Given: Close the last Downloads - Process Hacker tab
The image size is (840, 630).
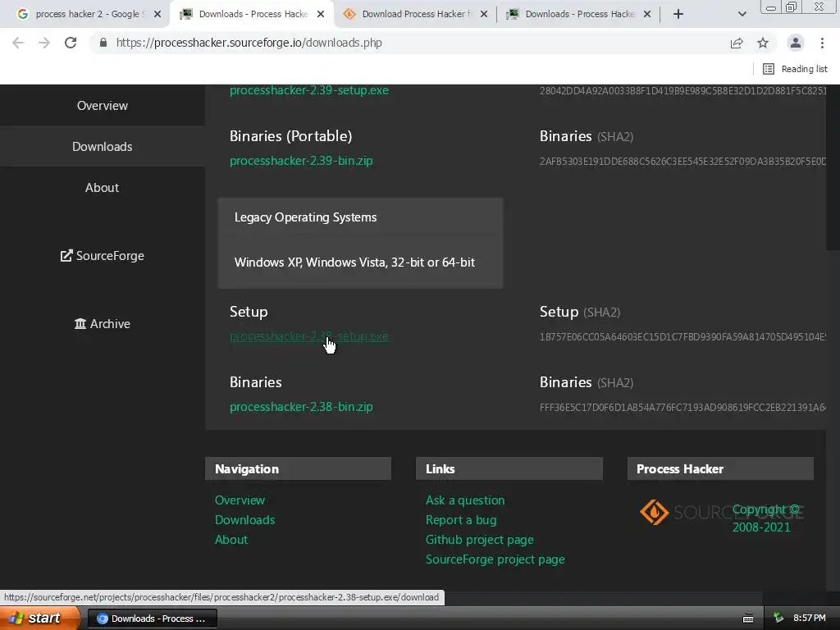Looking at the screenshot, I should pos(647,14).
